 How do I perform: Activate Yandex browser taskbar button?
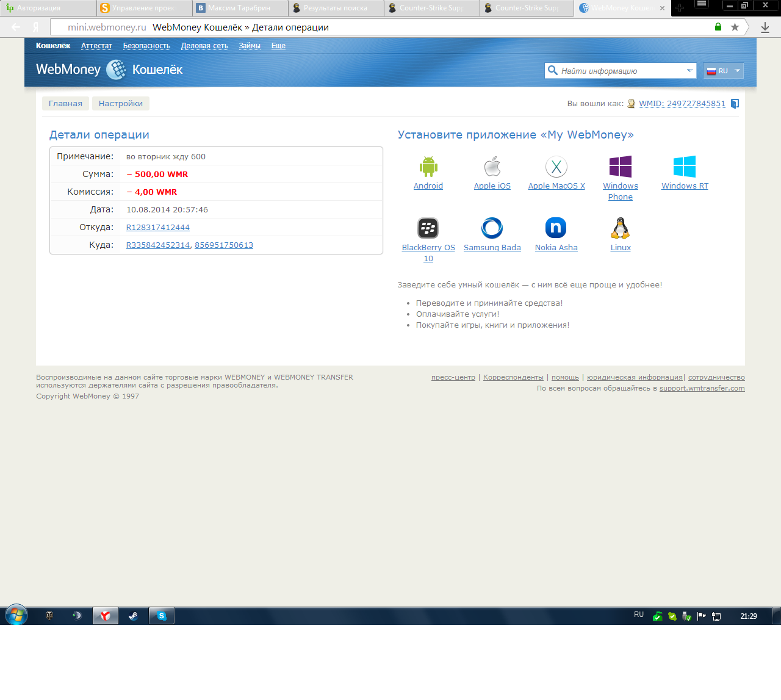106,616
